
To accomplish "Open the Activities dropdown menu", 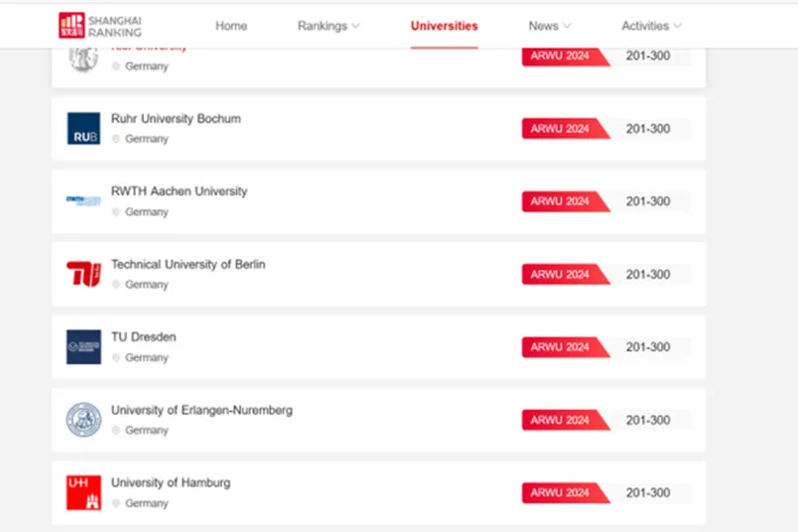I will point(651,26).
